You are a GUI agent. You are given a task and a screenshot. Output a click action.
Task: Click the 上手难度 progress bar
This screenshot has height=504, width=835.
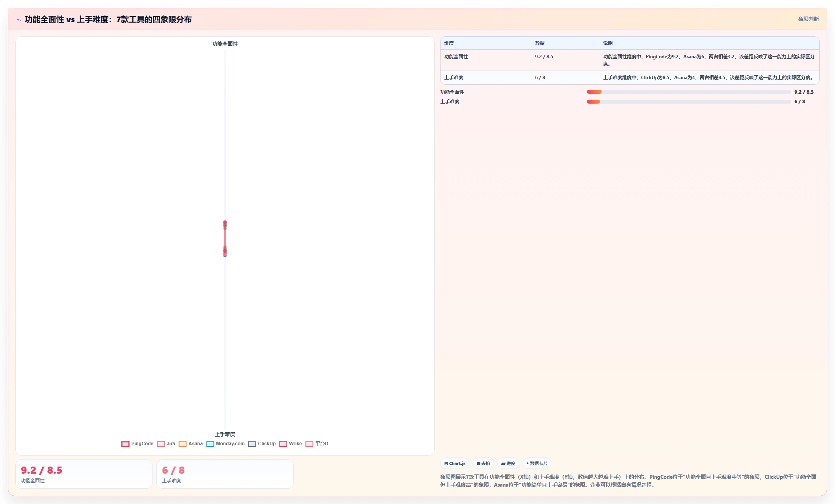[688, 102]
